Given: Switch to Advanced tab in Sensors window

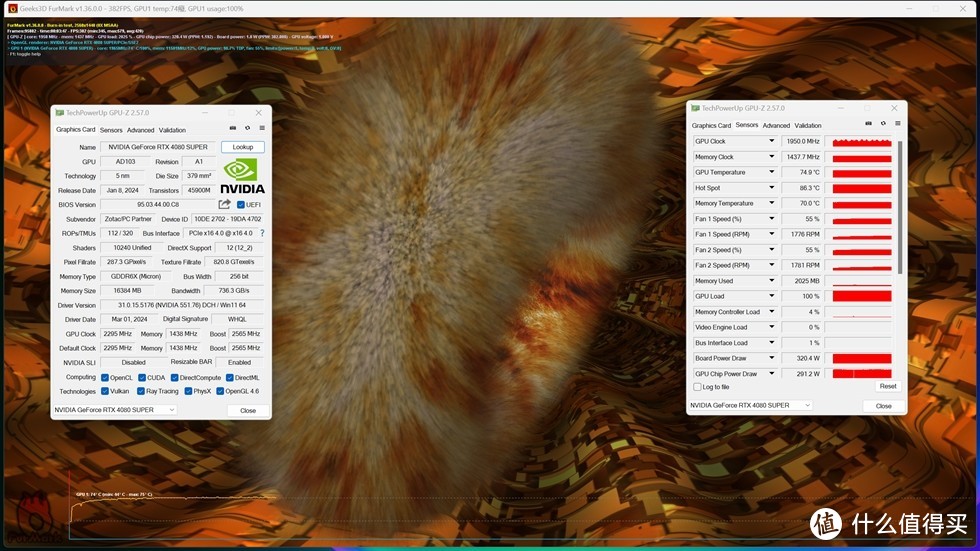Looking at the screenshot, I should [776, 126].
